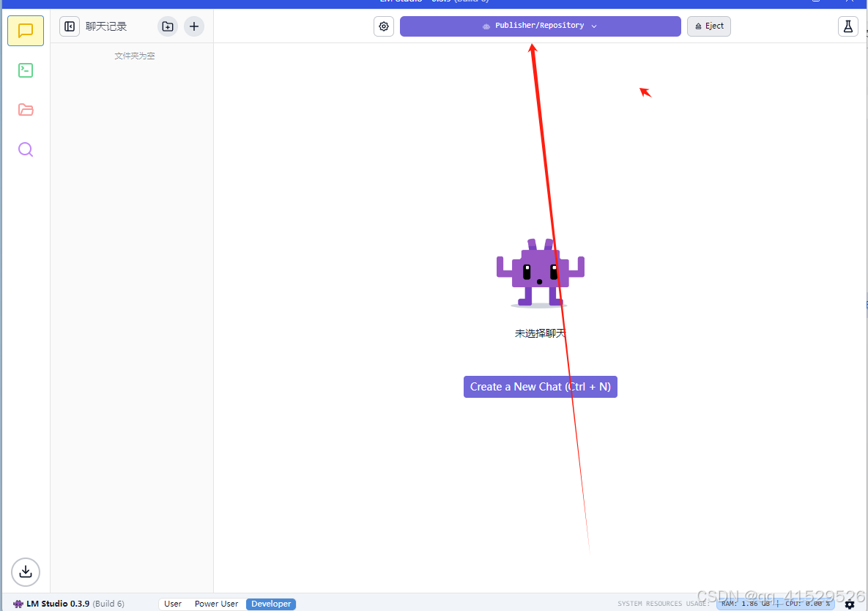Add a new chat with plus icon
The height and width of the screenshot is (611, 868).
(194, 26)
